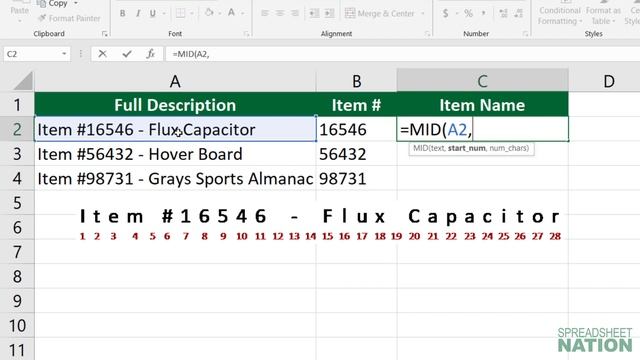
Task: Click the Borders icon in the Font group
Action: coord(180,13)
